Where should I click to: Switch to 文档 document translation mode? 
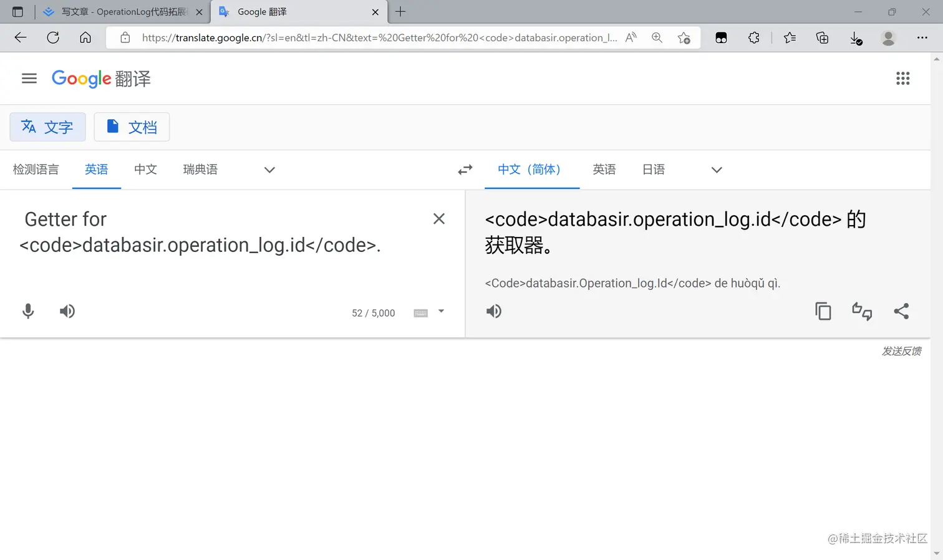132,127
